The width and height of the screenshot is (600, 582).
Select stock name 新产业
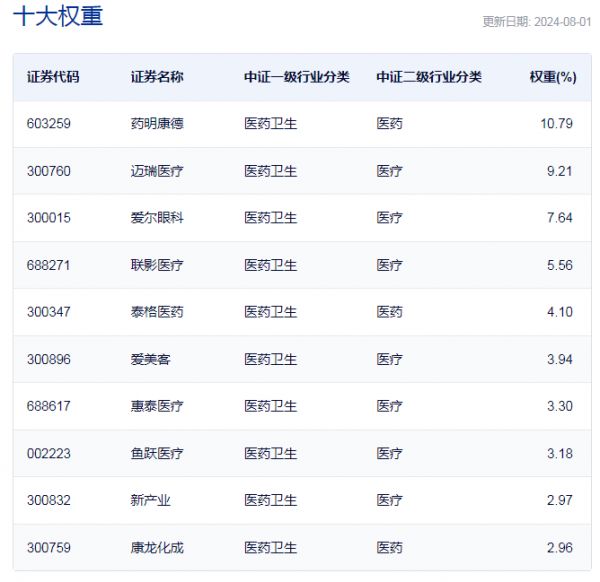(150, 500)
